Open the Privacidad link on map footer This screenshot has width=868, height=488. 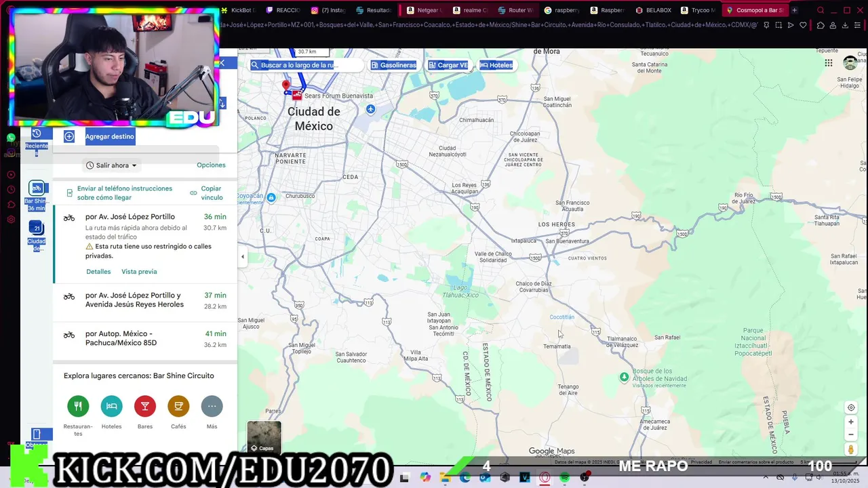coord(701,462)
